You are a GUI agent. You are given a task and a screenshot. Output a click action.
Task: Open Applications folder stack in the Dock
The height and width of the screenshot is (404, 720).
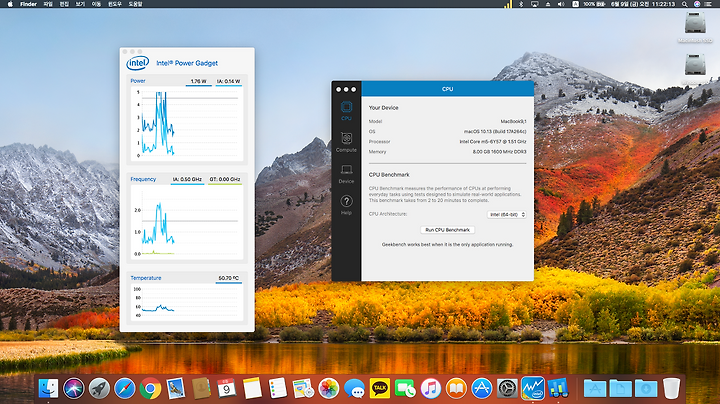tap(595, 388)
